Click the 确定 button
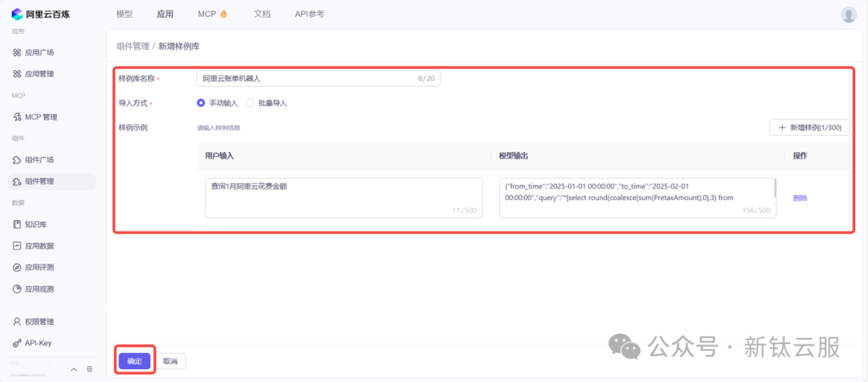Screen dimensions: 868x382 [x=134, y=361]
